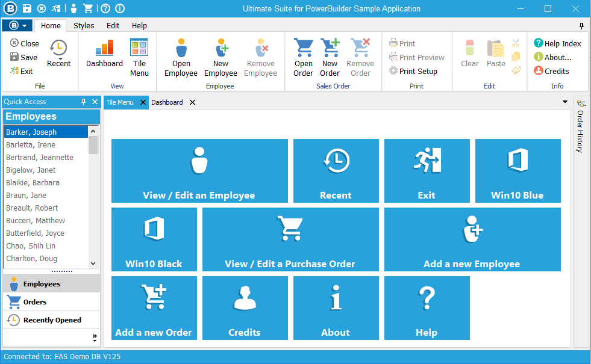Pin the ribbon using the pin icon

point(581,26)
